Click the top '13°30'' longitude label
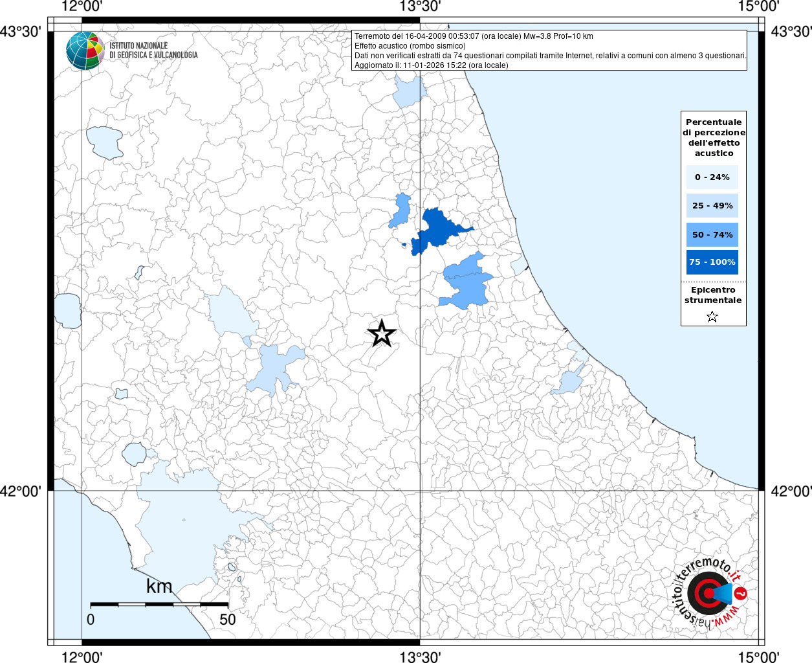 click(x=420, y=6)
